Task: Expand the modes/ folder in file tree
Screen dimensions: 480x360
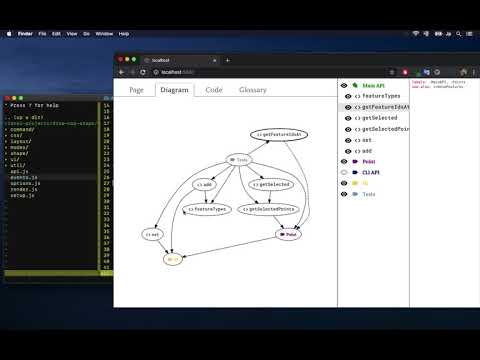Action: pos(19,147)
